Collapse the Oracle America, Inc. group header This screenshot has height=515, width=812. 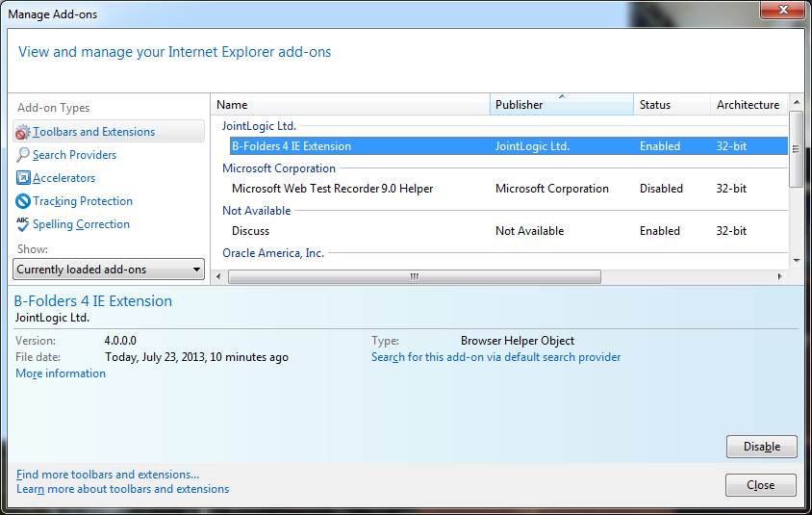point(273,253)
